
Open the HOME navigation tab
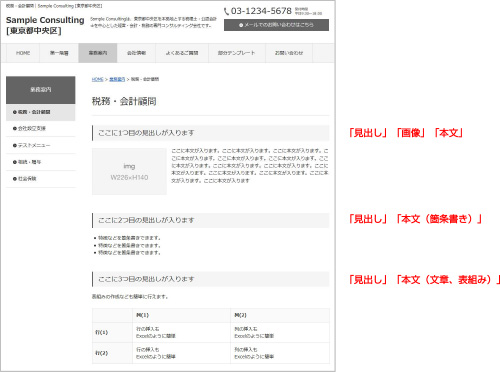tap(23, 53)
